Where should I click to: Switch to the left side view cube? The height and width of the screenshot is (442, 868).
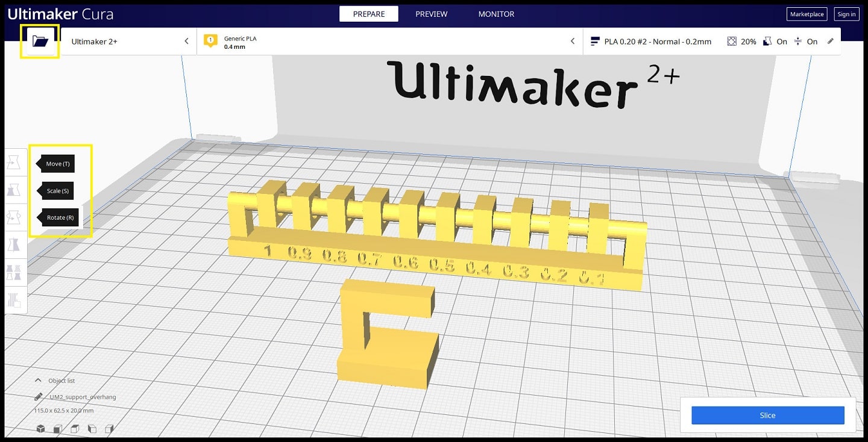pyautogui.click(x=92, y=429)
